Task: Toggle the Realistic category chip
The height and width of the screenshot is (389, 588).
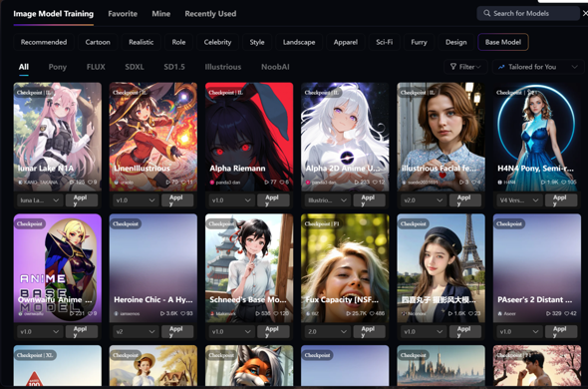Action: pos(141,42)
